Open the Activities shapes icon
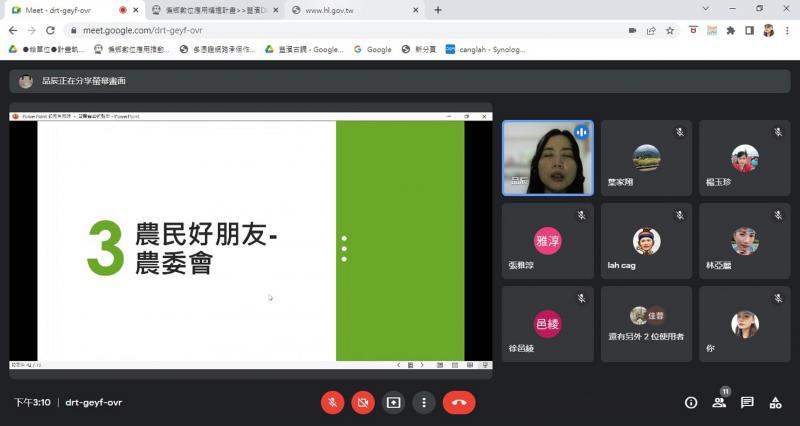The width and height of the screenshot is (800, 426). (776, 403)
